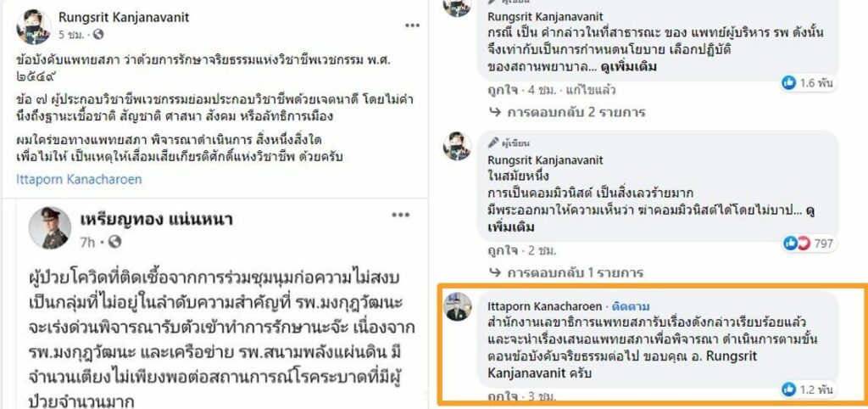View reactions on the 1.6 พัน like counter
The width and height of the screenshot is (868, 409).
tap(807, 83)
